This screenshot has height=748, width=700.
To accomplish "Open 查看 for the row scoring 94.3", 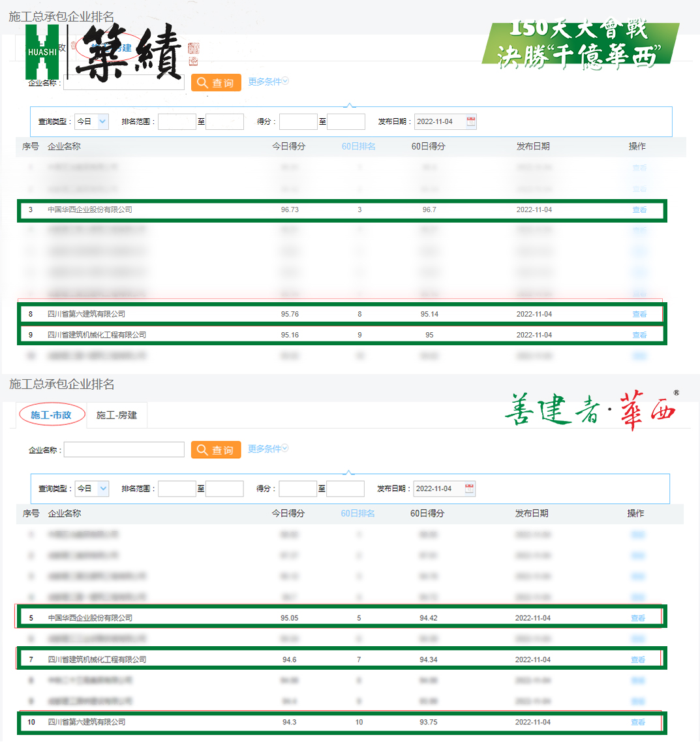I will (x=638, y=723).
